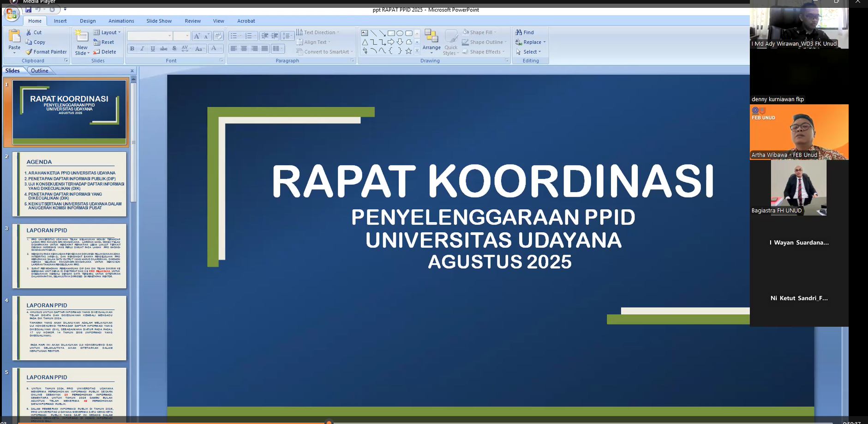Open the Layout dropdown
The height and width of the screenshot is (424, 868).
coord(107,32)
